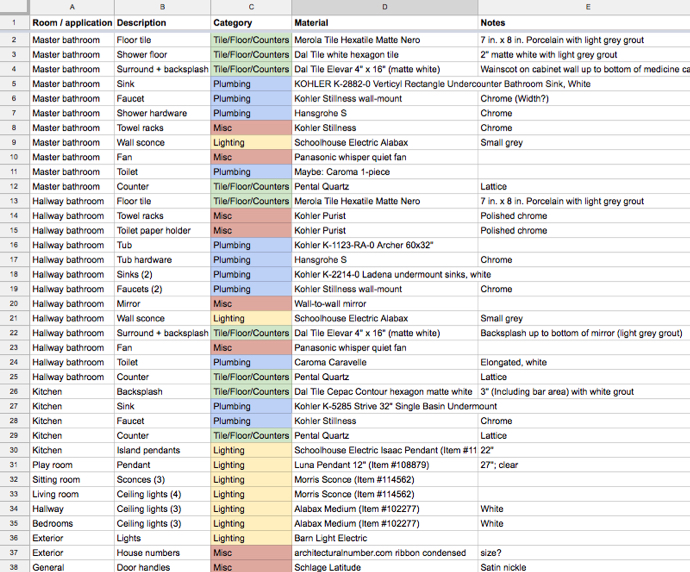Select 'Wall-to-wall mirror' cell
The width and height of the screenshot is (690, 572).
(x=385, y=304)
